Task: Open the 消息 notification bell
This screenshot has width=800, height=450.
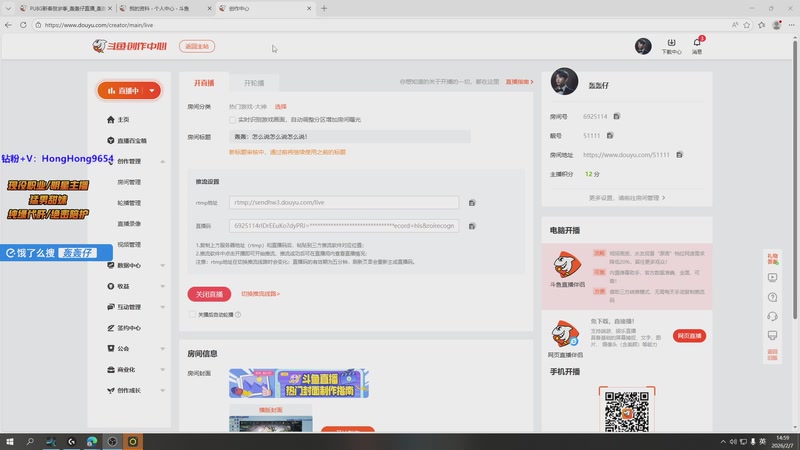Action: point(697,45)
